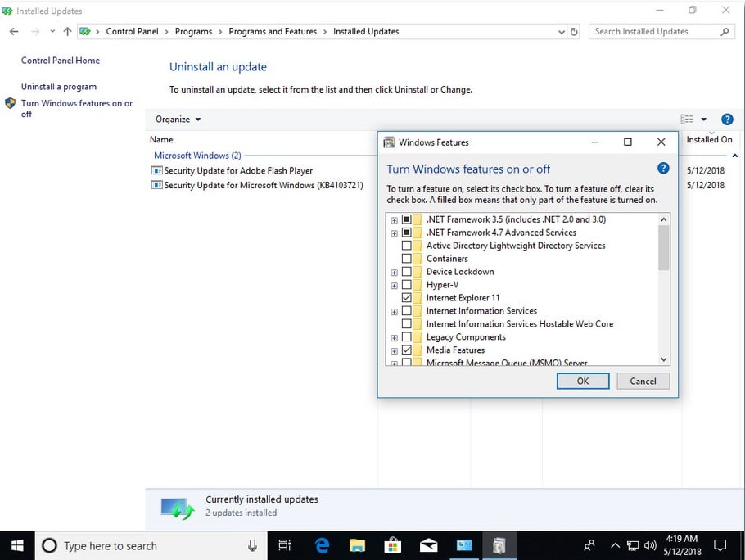The height and width of the screenshot is (560, 745).
Task: Expand the .NET Framework 3.5 node
Action: click(x=395, y=220)
